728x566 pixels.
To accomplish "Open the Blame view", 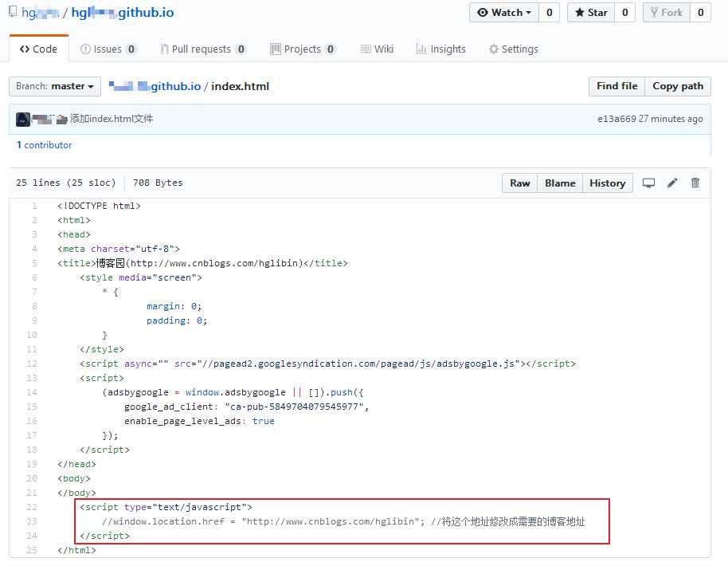I will pos(560,183).
